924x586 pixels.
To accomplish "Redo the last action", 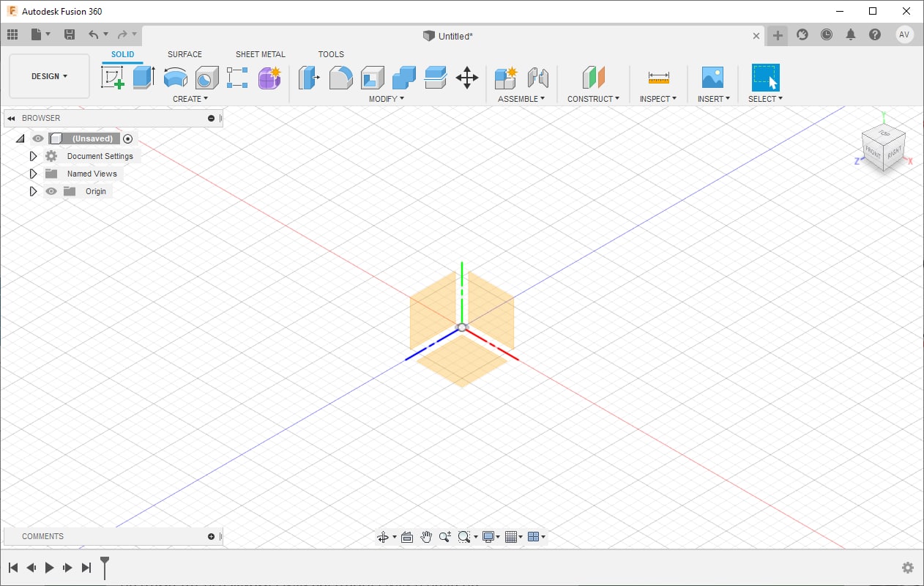I will click(x=123, y=34).
